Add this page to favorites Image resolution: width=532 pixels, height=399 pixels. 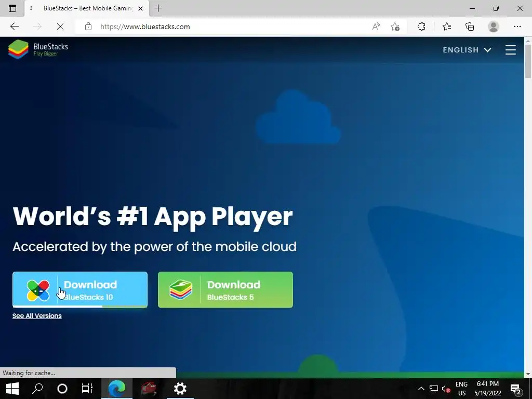pos(395,26)
